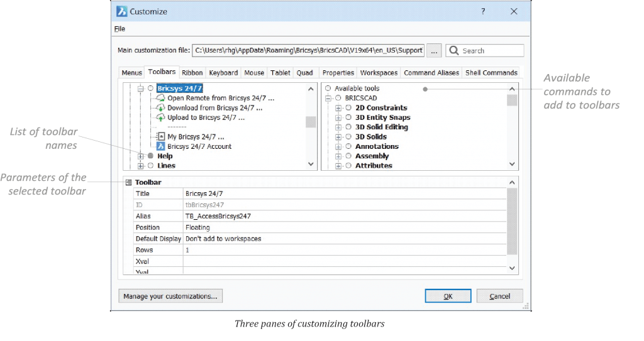Click the Rows value 1

point(187,250)
